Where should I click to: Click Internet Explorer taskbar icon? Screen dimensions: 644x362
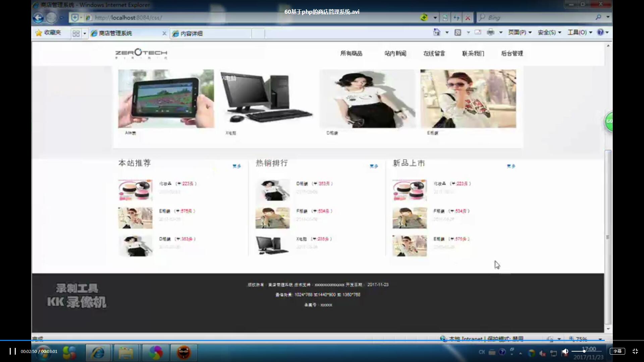98,353
